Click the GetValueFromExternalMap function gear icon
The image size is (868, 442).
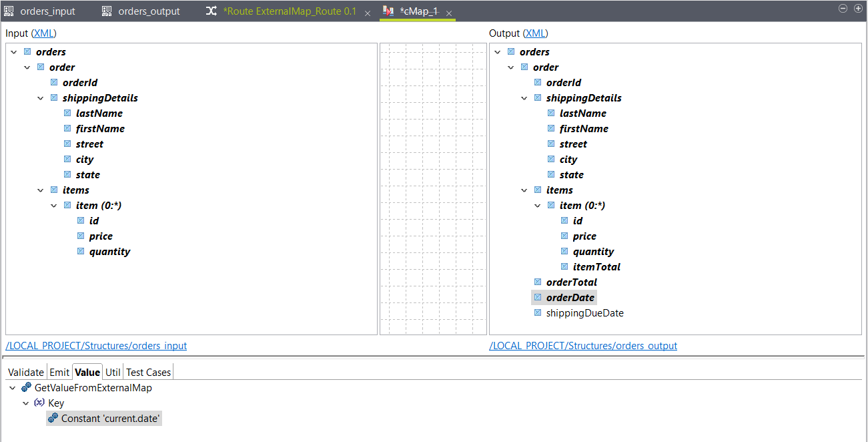coord(27,387)
